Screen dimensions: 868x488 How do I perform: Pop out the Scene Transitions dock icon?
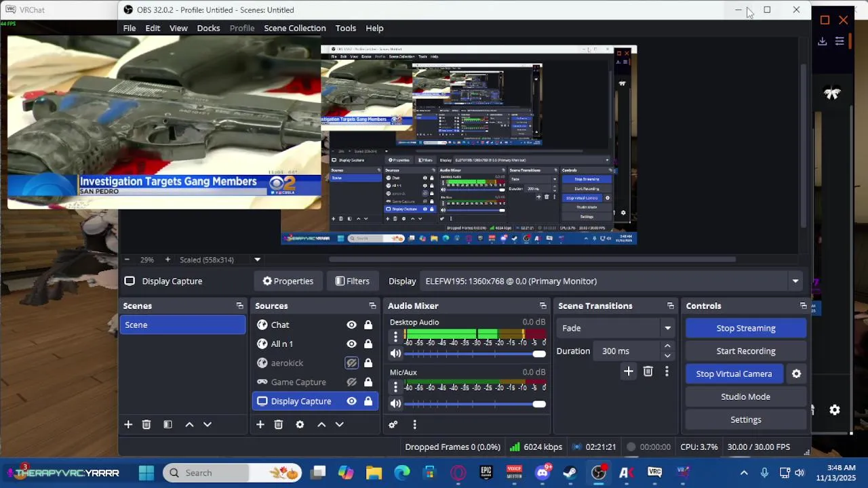point(671,306)
